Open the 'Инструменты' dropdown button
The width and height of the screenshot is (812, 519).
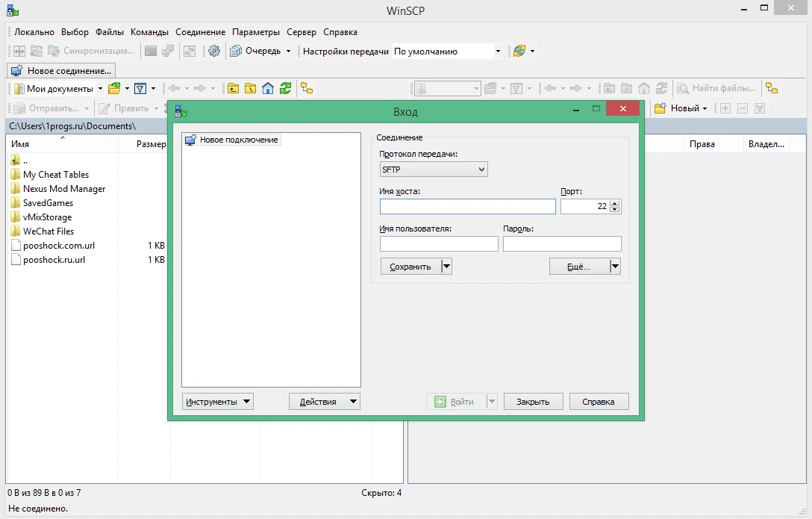coord(217,402)
